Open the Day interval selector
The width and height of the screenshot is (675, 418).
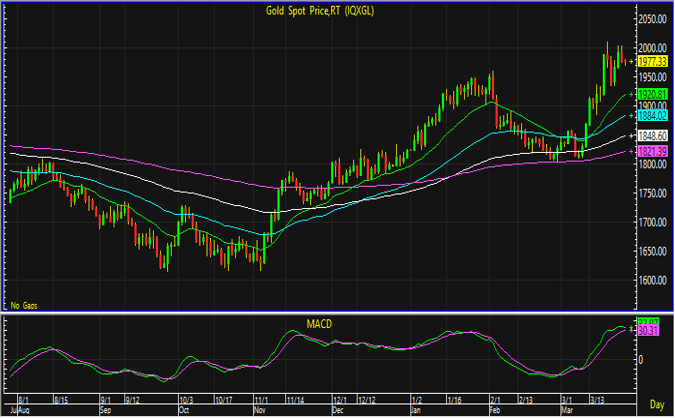pyautogui.click(x=655, y=404)
